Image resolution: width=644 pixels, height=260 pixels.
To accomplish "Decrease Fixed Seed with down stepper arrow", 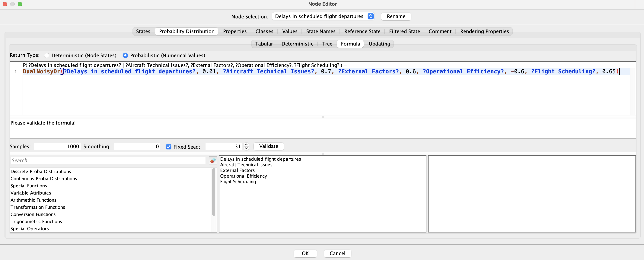I will pyautogui.click(x=246, y=148).
